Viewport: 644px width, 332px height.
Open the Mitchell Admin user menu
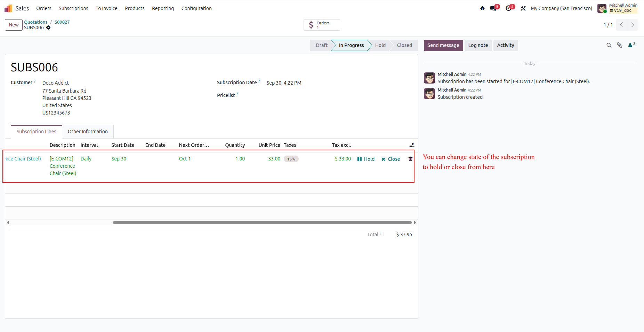(617, 8)
